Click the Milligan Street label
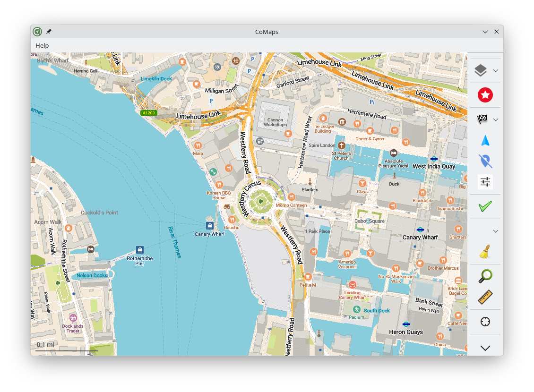The image size is (534, 392). tap(221, 89)
